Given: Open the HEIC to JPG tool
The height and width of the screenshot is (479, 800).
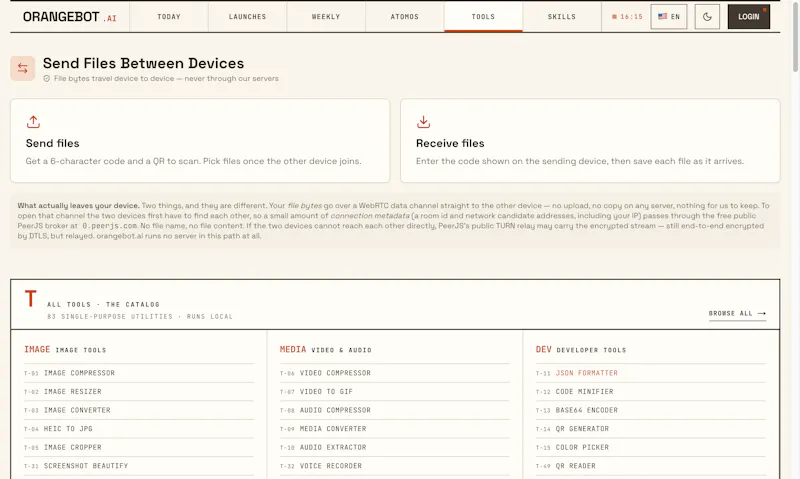Looking at the screenshot, I should 139,429.
